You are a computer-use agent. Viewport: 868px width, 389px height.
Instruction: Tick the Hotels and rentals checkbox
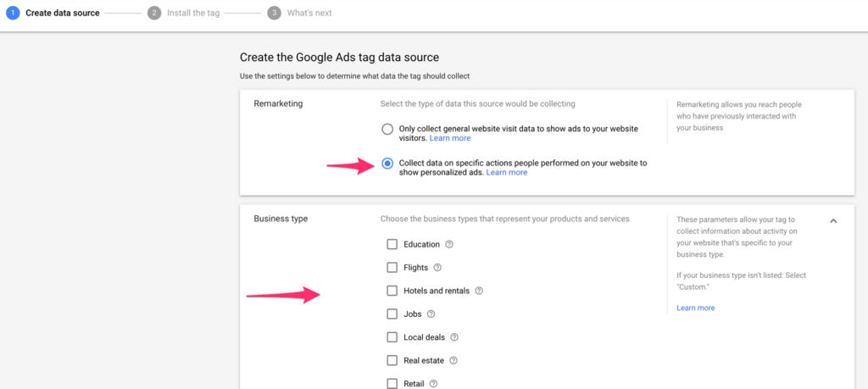[x=392, y=291]
